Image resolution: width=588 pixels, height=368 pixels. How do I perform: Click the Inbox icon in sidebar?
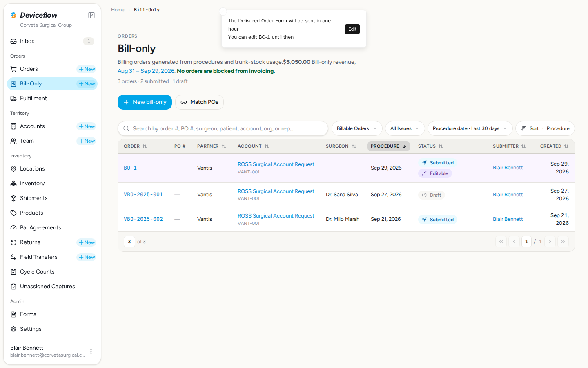(x=13, y=41)
